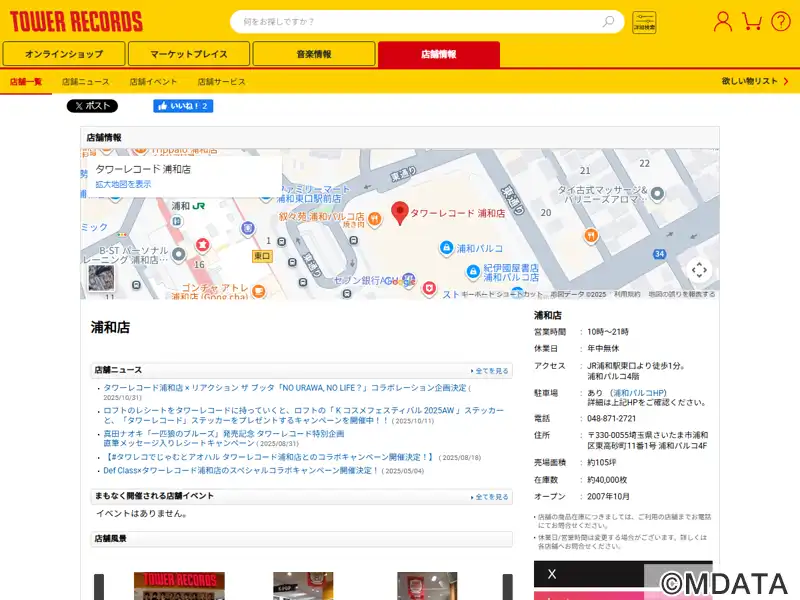Open the #タワレコでじゃむとアオハル campaign news
The image size is (800, 600).
[269, 457]
